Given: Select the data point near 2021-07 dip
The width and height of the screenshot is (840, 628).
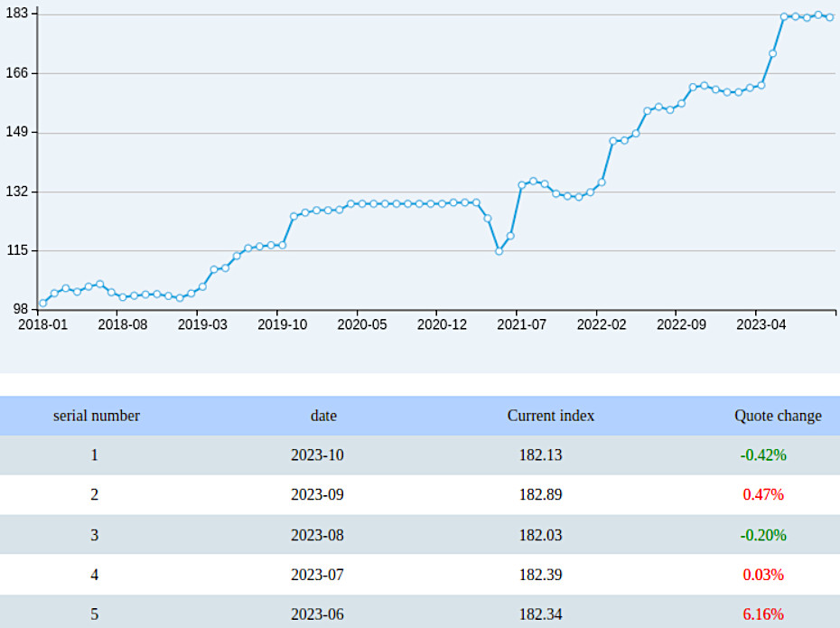Looking at the screenshot, I should 498,251.
